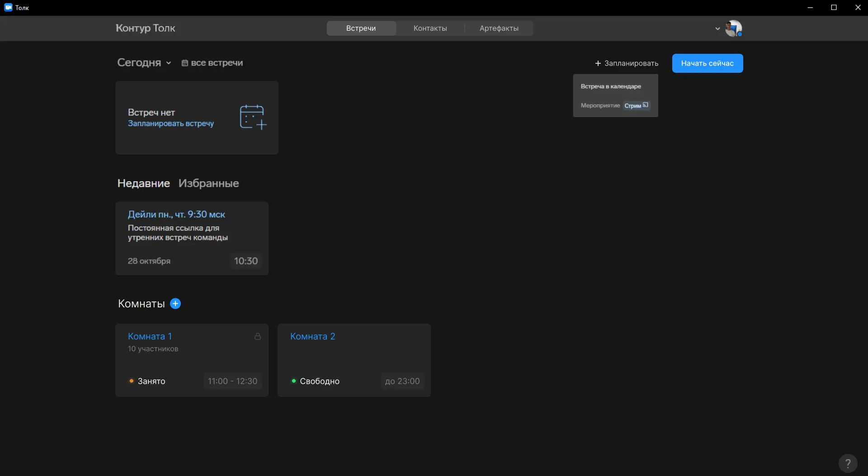This screenshot has width=868, height=476.
Task: Follow the Запланировать встречу link
Action: click(170, 123)
